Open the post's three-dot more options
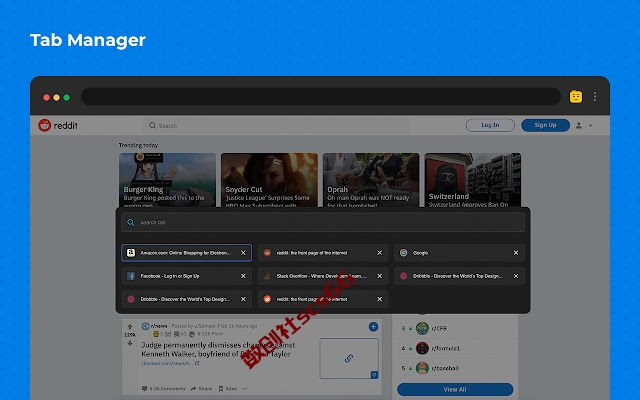Viewport: 640px width, 400px height. coord(244,389)
